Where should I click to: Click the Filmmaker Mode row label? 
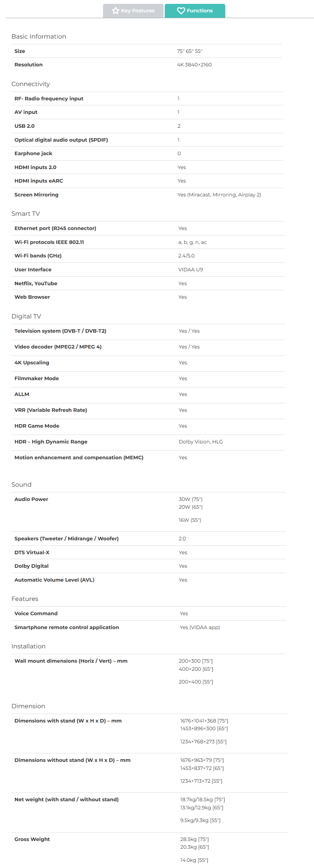coord(37,379)
